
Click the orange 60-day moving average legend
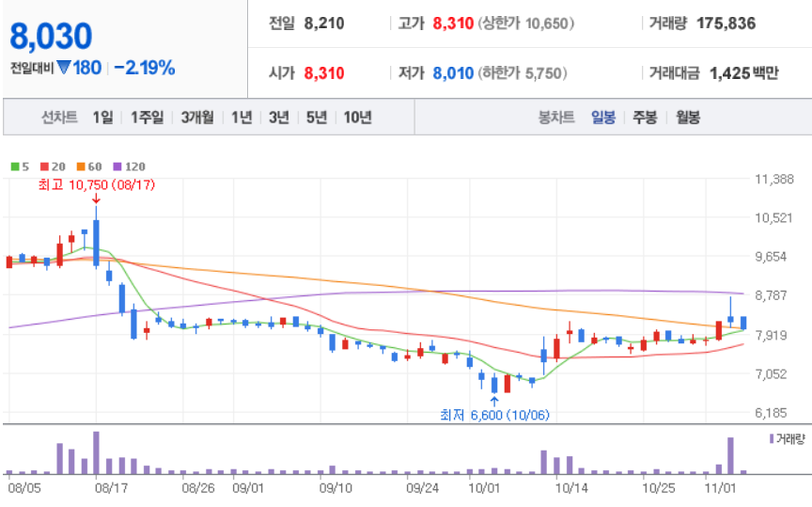(x=89, y=166)
